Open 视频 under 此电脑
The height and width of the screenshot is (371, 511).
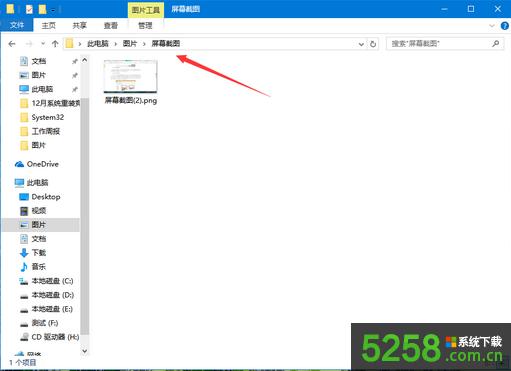39,211
